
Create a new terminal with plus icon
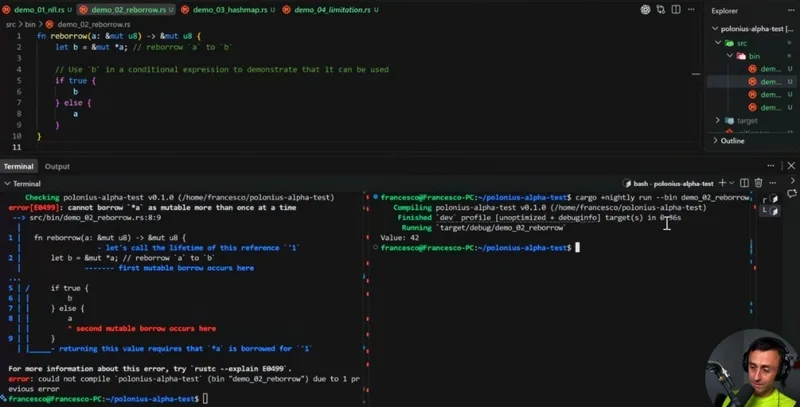[722, 183]
